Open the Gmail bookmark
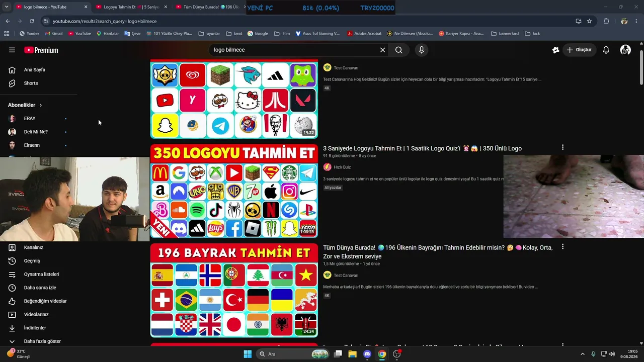644x362 pixels. pyautogui.click(x=54, y=34)
